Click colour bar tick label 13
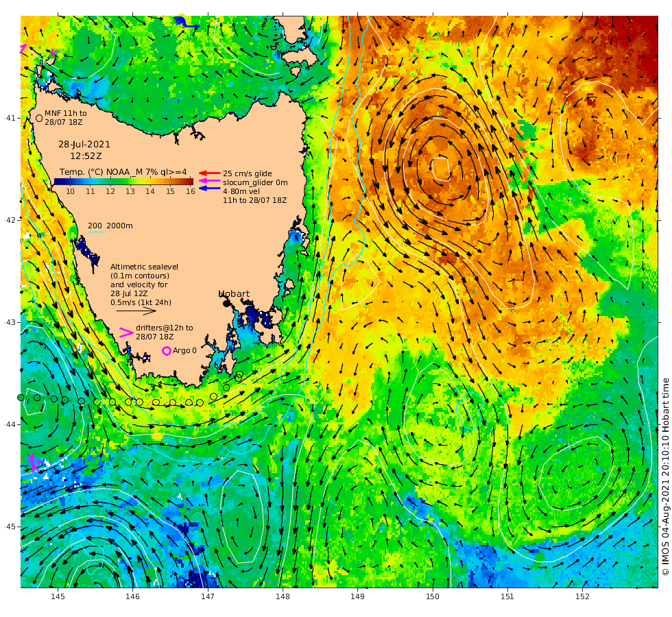672x617 pixels. [130, 191]
